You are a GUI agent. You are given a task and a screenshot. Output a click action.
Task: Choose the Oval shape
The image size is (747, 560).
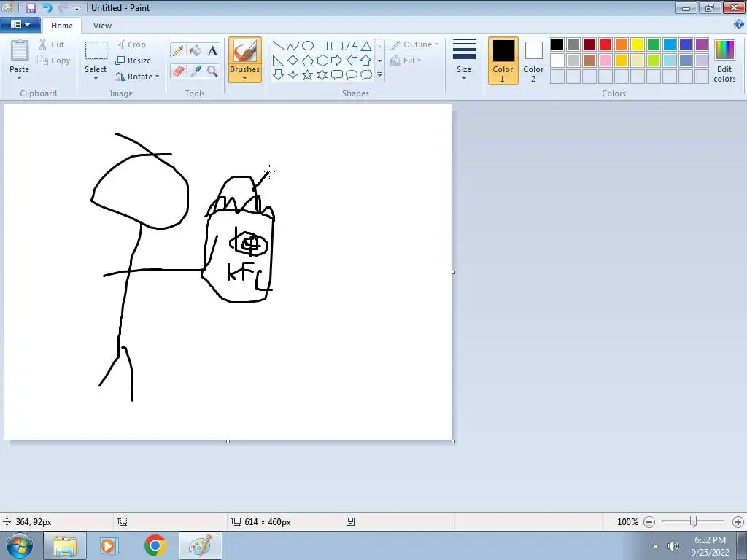[308, 46]
